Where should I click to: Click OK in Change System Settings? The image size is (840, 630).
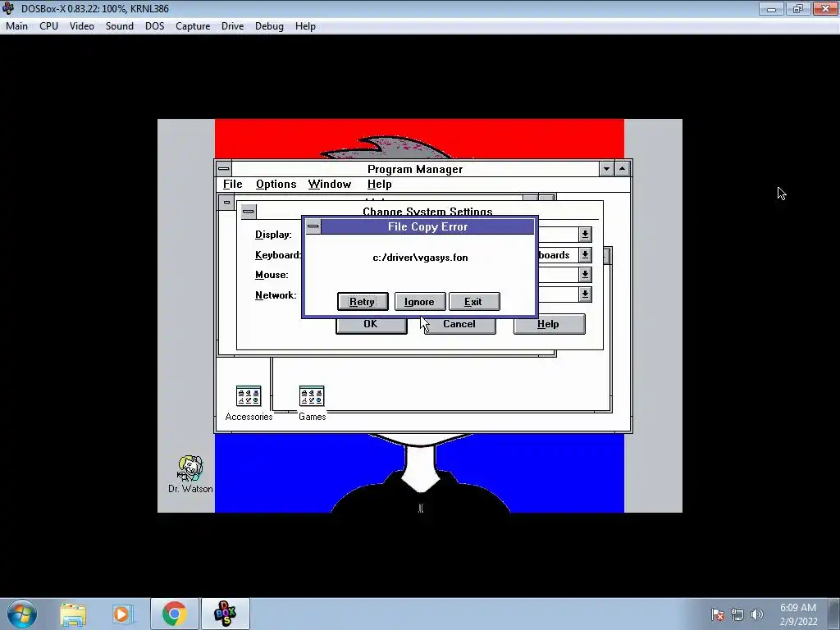coord(371,325)
